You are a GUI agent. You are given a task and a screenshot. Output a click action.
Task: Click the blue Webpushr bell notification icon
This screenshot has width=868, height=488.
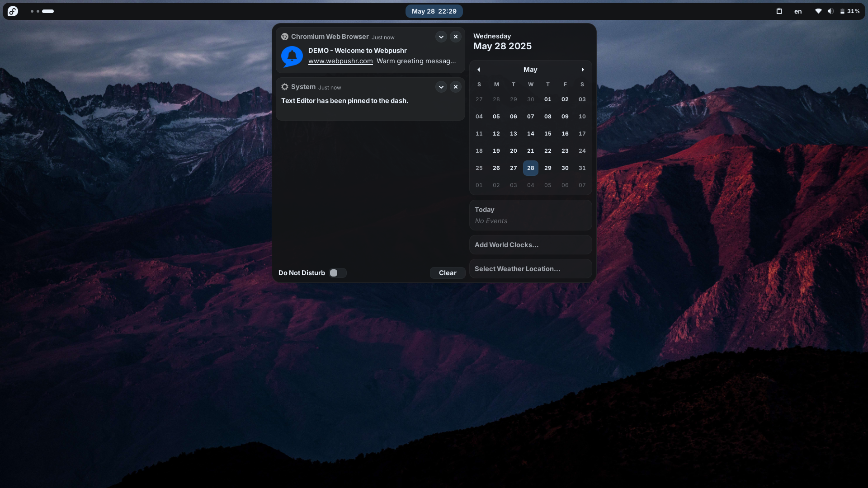(x=292, y=57)
